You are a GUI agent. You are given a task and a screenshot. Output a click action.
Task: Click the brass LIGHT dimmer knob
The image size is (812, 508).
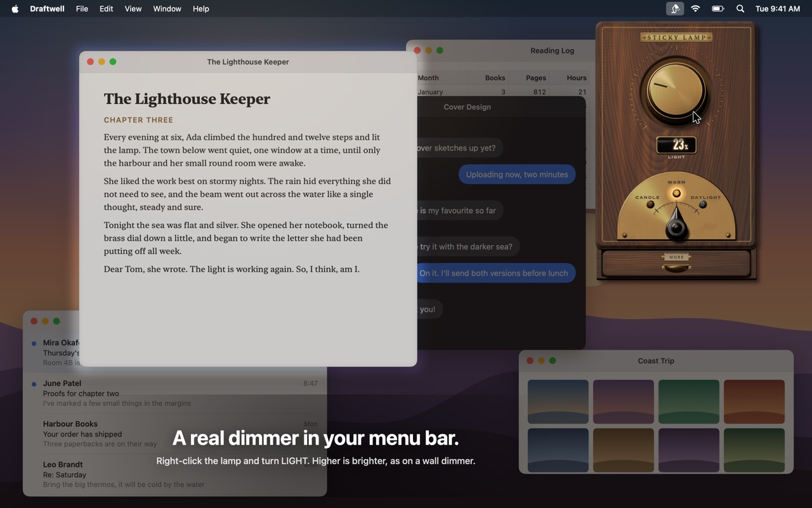[676, 91]
